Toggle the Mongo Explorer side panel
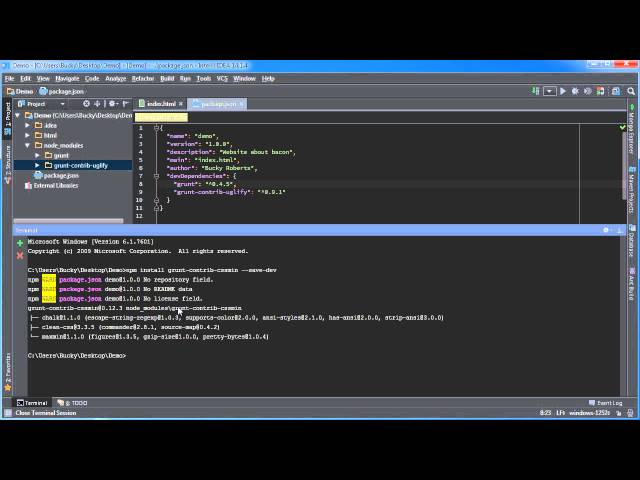Screen dimensions: 640x480 pos(631,129)
